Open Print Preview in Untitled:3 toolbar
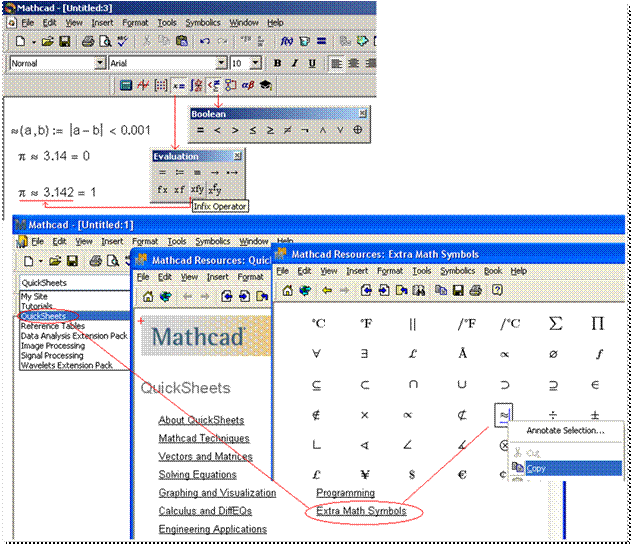The height and width of the screenshot is (548, 635). [105, 41]
